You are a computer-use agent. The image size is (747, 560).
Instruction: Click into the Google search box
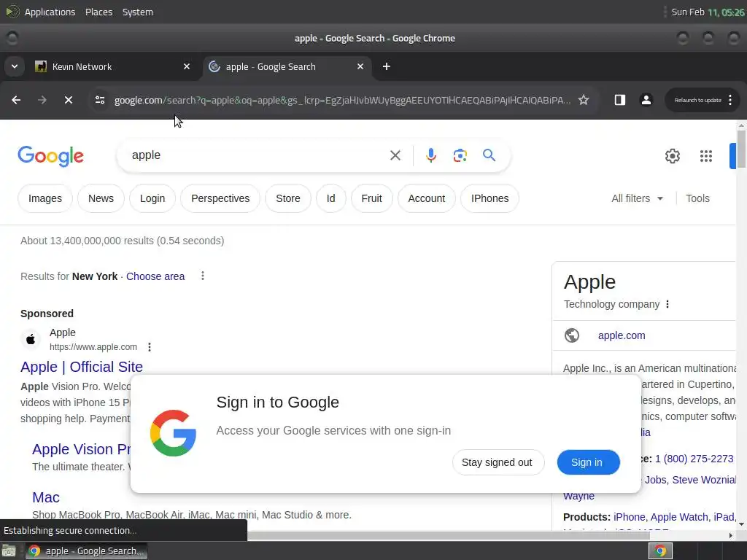click(x=258, y=155)
